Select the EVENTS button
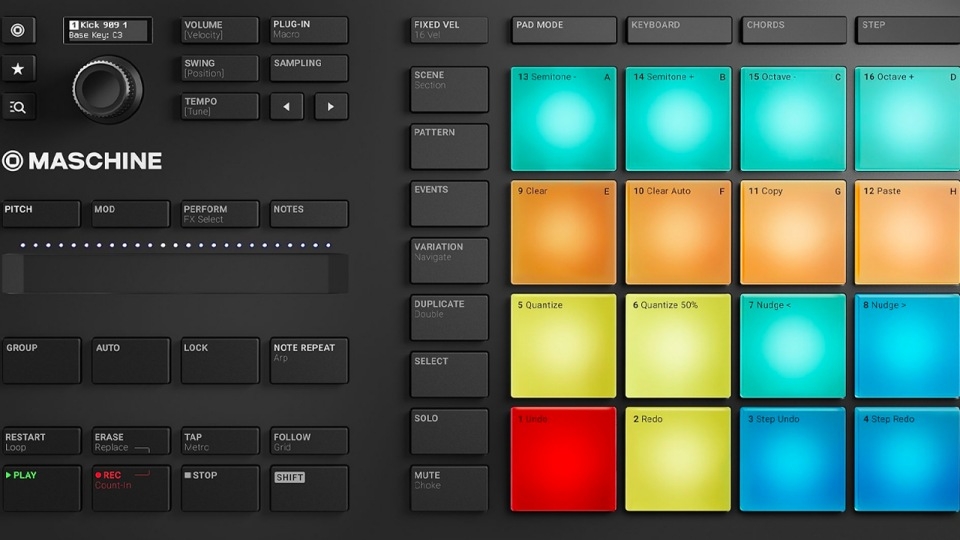The image size is (960, 540). pos(449,204)
